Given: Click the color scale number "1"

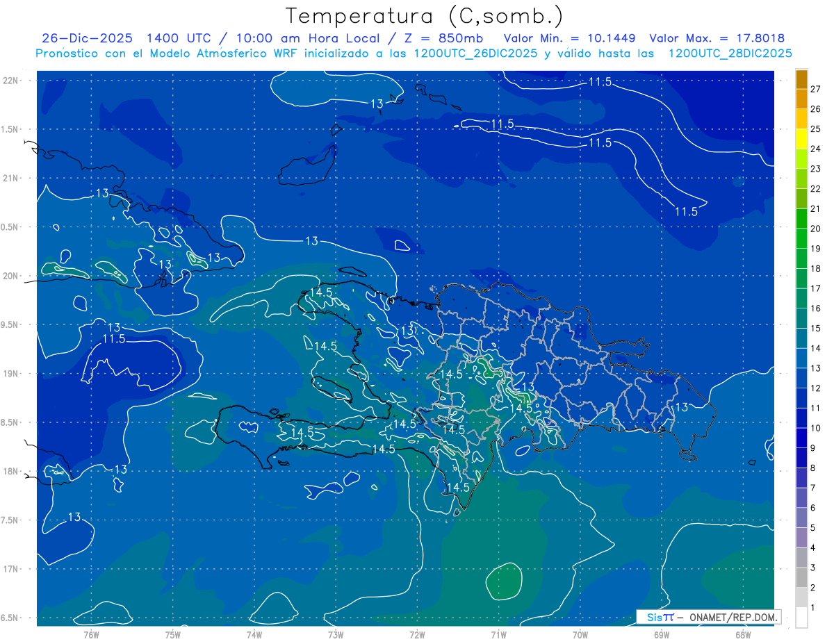Looking at the screenshot, I should tap(813, 608).
